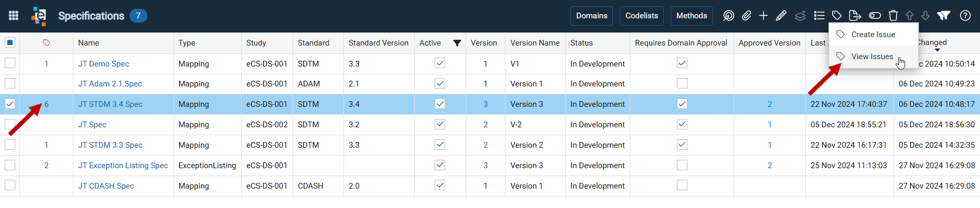Click the funnel filter icon in toolbar
Viewport: 980px width, 208px height.
pos(944,16)
